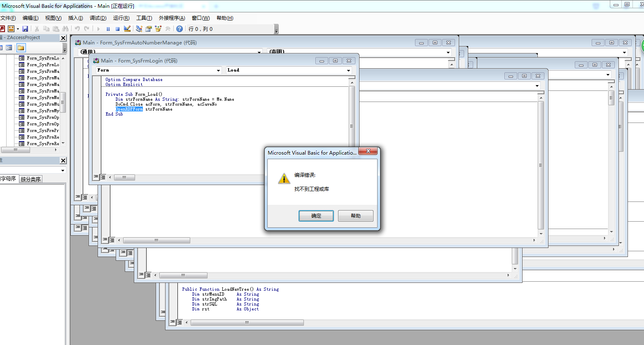Open the 运行(R) menu

pos(121,18)
